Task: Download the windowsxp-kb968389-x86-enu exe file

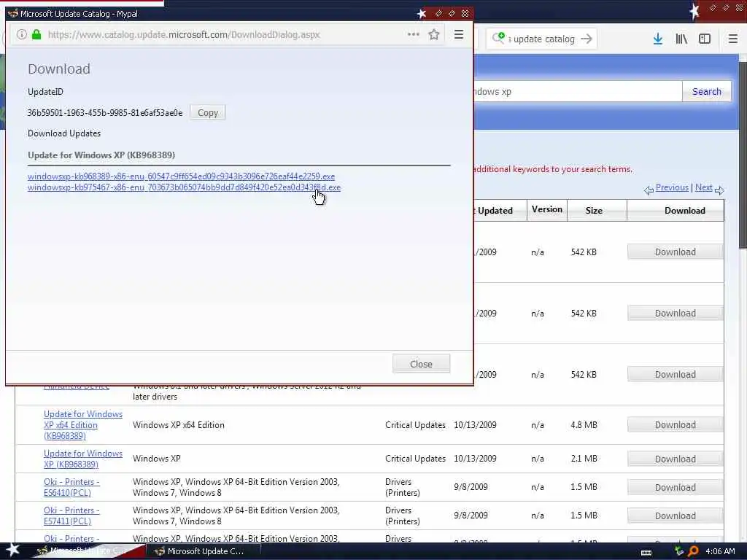Action: (x=181, y=176)
